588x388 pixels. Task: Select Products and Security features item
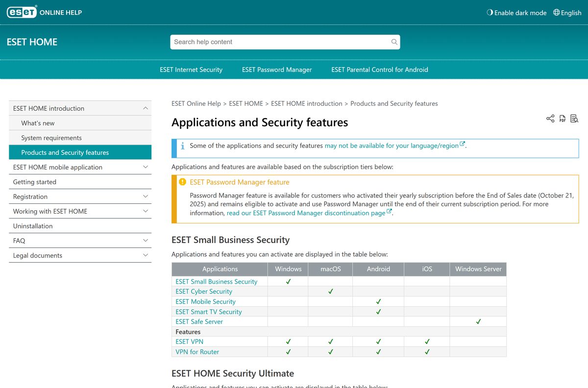pyautogui.click(x=80, y=152)
